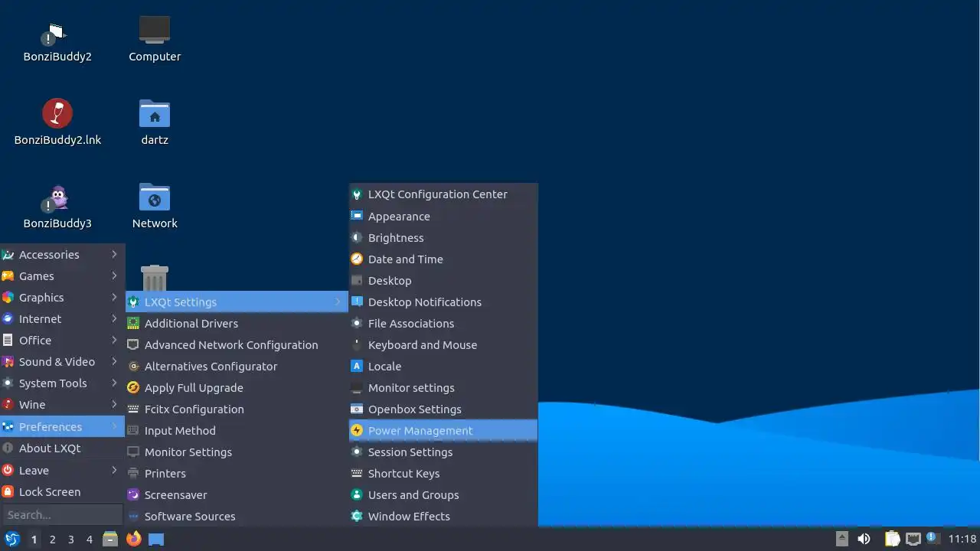This screenshot has width=980, height=551.
Task: Expand the Office category
Action: pyautogui.click(x=62, y=340)
